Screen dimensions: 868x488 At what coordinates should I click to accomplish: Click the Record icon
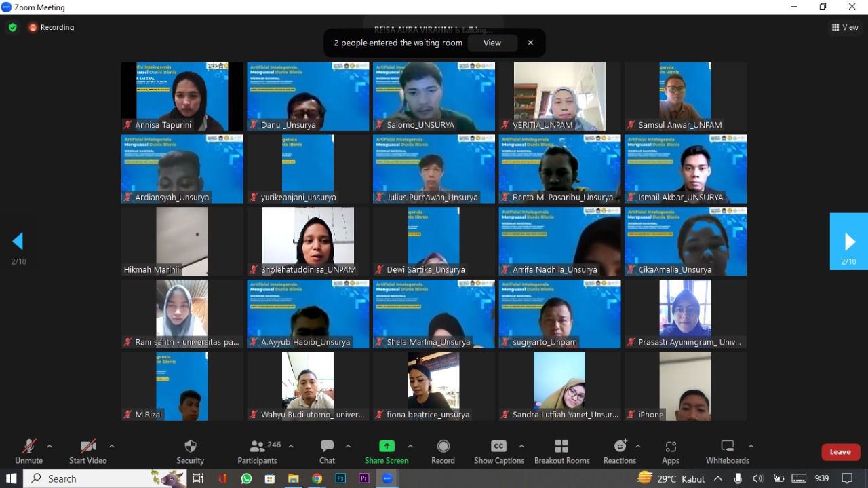click(x=443, y=446)
